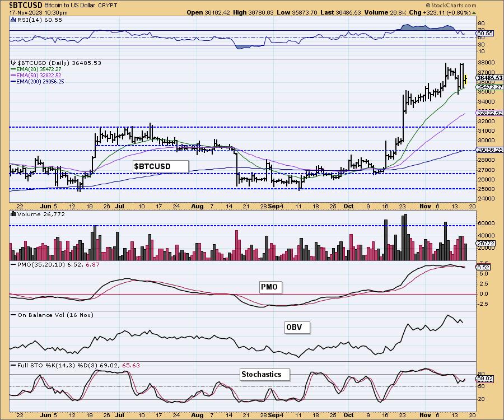Click the 35472.27 EMA tag on right axis
The width and height of the screenshot is (504, 420).
click(x=489, y=87)
